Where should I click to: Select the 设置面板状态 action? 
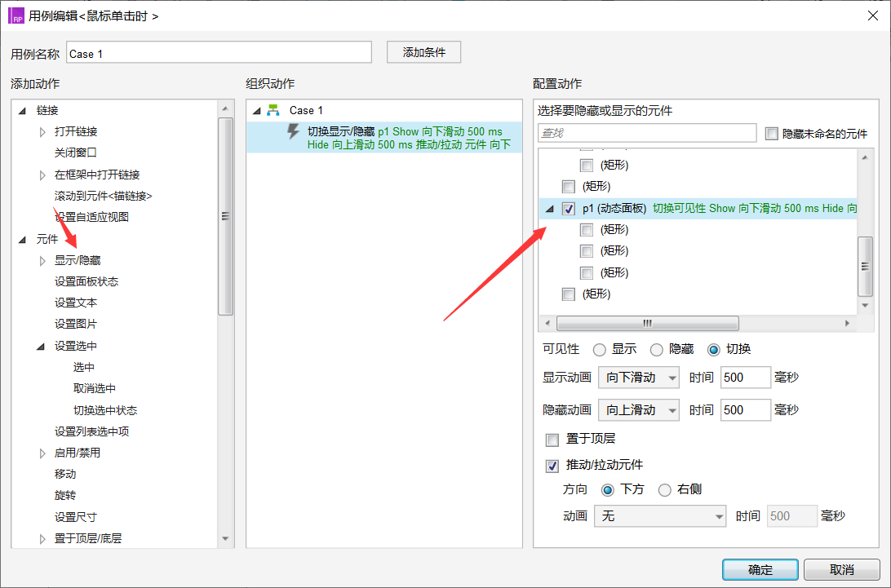point(86,282)
